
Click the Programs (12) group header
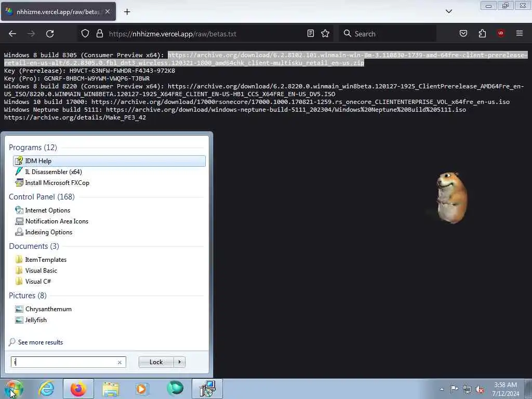point(33,147)
